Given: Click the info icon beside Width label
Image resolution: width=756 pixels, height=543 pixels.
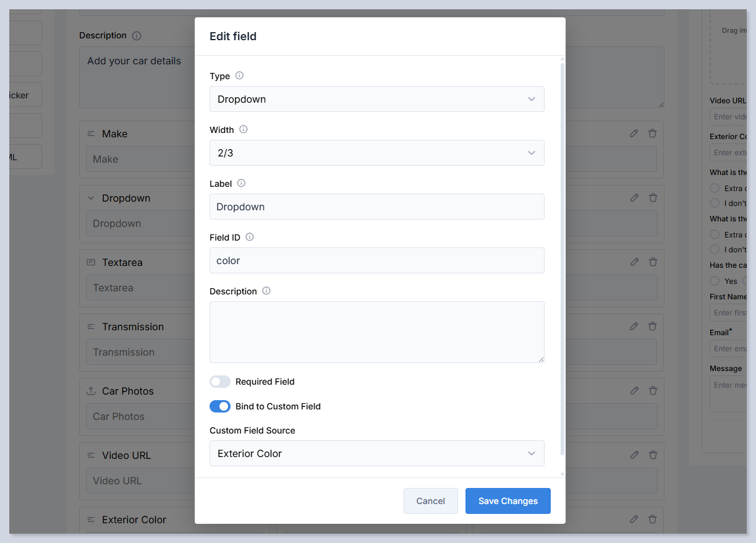Looking at the screenshot, I should (x=244, y=129).
